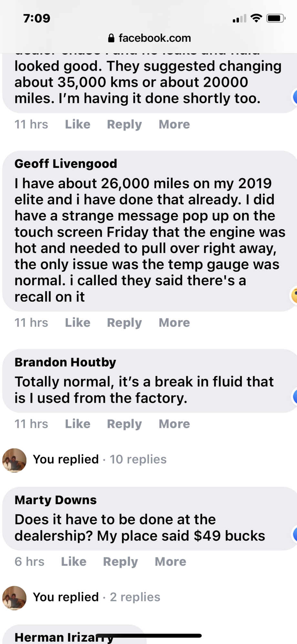
Task: Tap the lock icon beside facebook.com
Action: [x=111, y=38]
